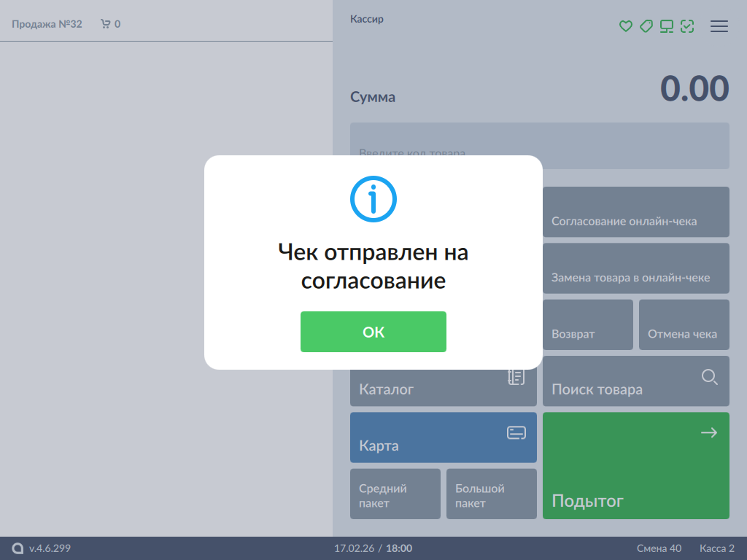Image resolution: width=747 pixels, height=560 pixels.
Task: Select Замена товара в онлайн-чеке
Action: pos(635,268)
